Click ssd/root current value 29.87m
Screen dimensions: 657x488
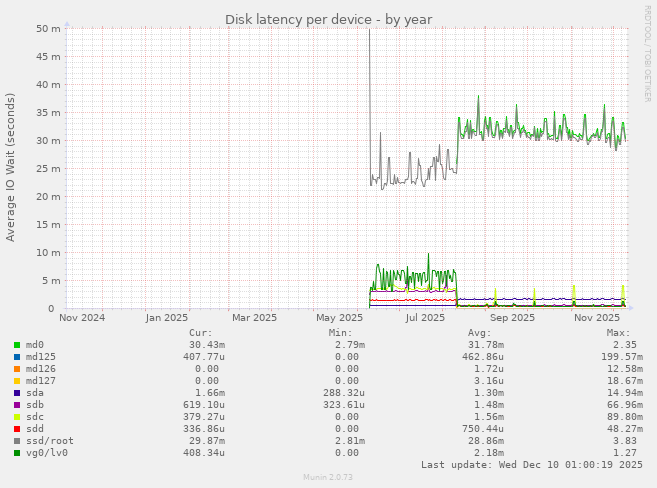coord(207,441)
